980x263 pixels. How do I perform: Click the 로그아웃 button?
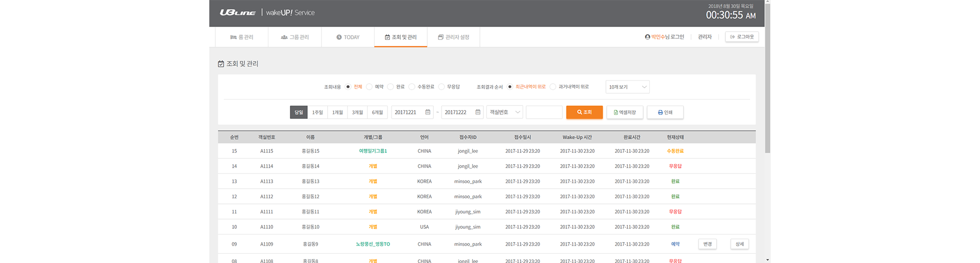[742, 37]
